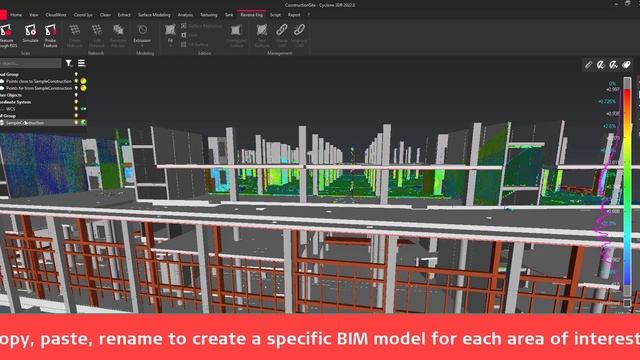Switch to the Surface Modeling tab
The image size is (640, 360).
click(154, 15)
